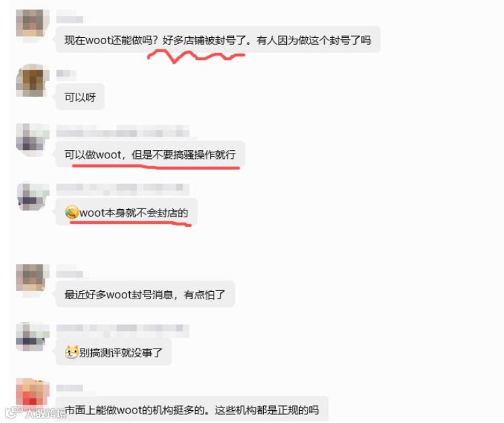Select the 最近好多woot封号消息，有点怕了 bubble
This screenshot has width=504, height=423.
145,294
